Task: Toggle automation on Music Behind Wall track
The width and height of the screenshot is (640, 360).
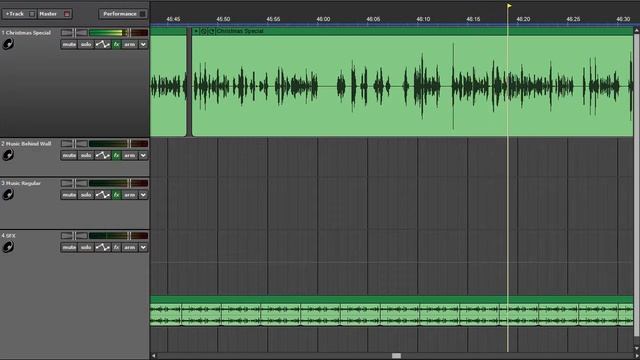Action: pyautogui.click(x=102, y=156)
